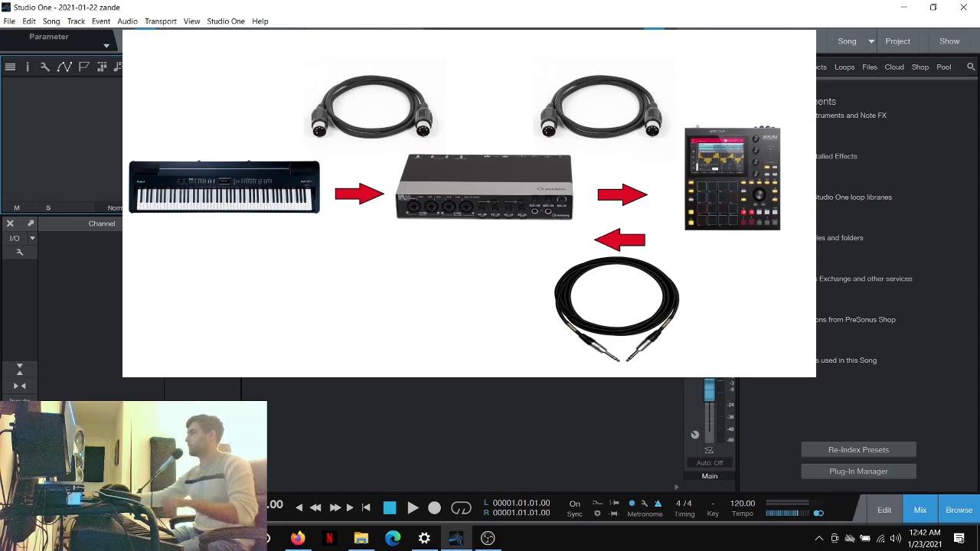Click the wrench icon below I/O
This screenshot has height=551, width=980.
click(x=20, y=253)
